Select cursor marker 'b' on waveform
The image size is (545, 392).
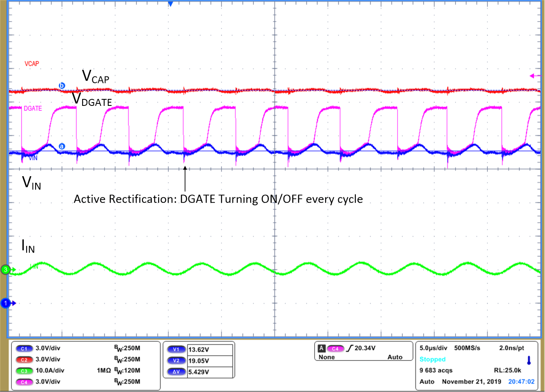(x=62, y=86)
